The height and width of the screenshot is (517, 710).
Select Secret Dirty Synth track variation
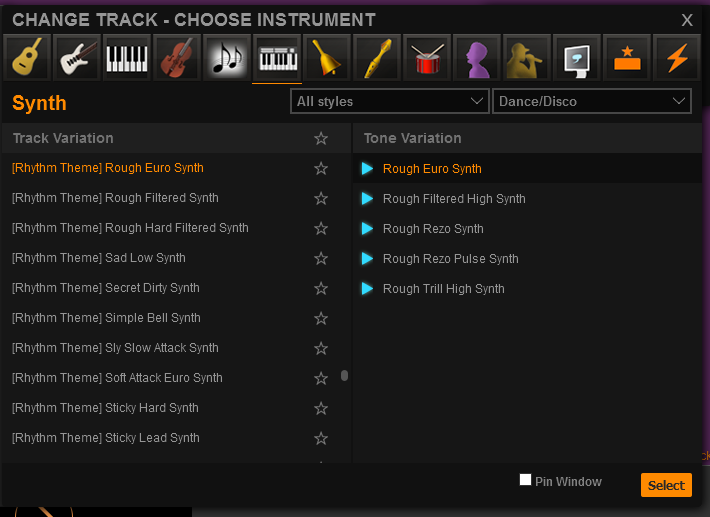pos(106,288)
